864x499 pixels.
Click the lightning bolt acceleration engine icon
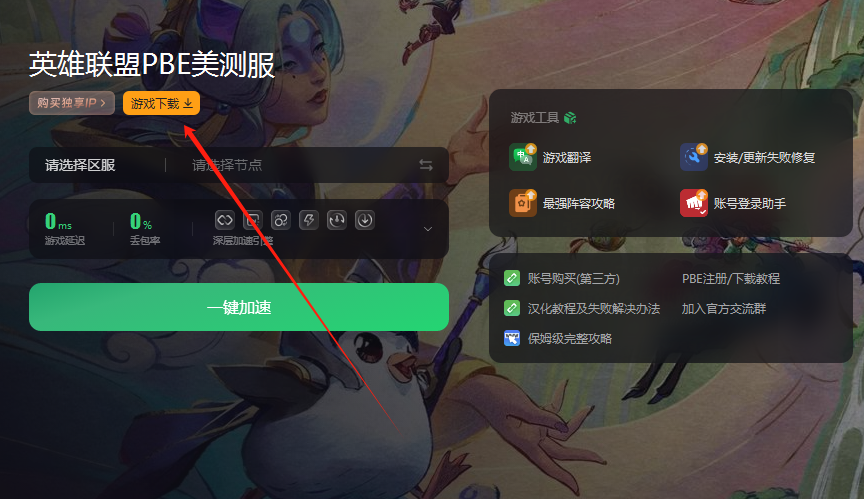point(309,220)
